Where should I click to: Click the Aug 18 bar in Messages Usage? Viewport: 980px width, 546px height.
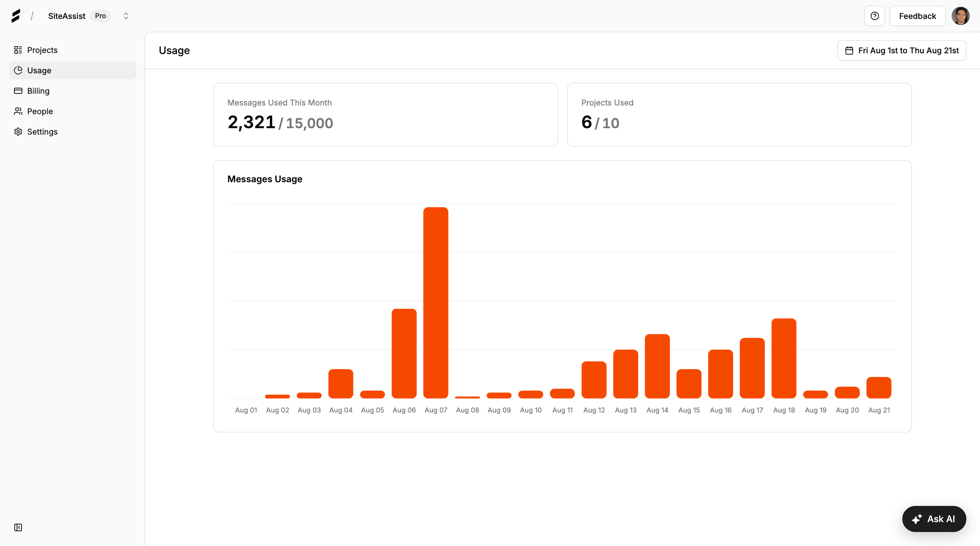[784, 358]
